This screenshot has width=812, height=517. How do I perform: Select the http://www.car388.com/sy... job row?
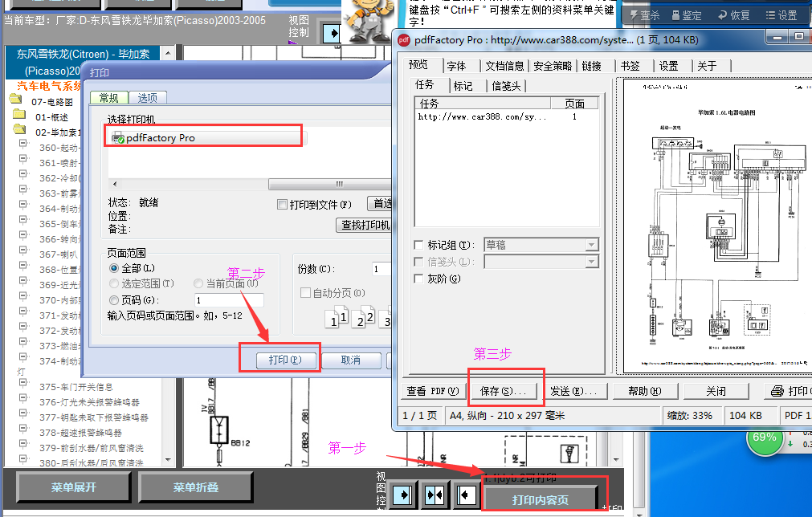(x=507, y=117)
